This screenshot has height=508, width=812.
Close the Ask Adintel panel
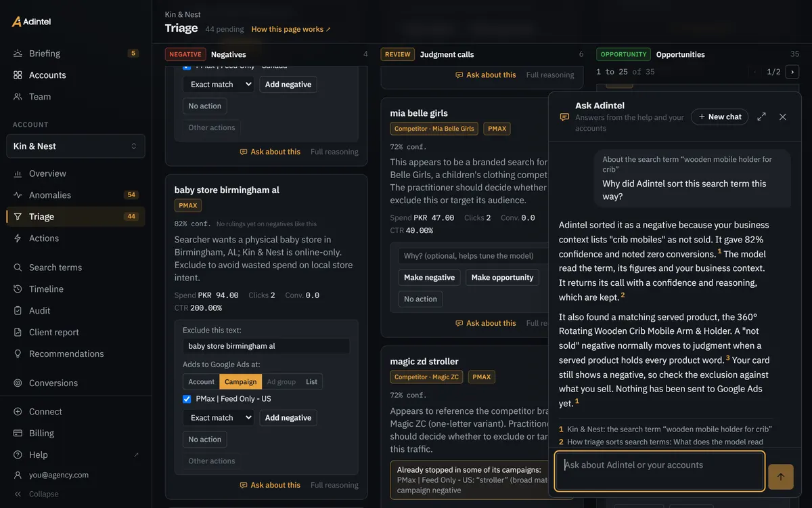783,117
